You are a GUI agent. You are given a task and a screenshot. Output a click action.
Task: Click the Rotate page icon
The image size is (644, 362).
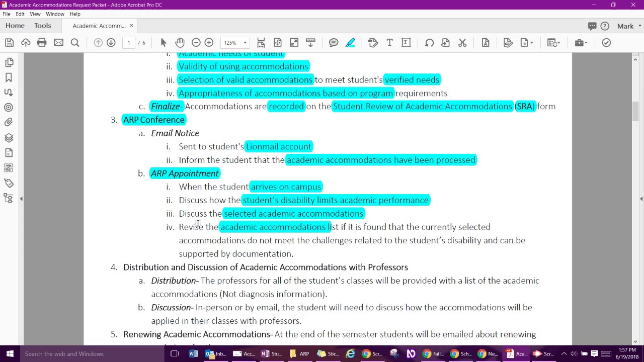tap(429, 43)
